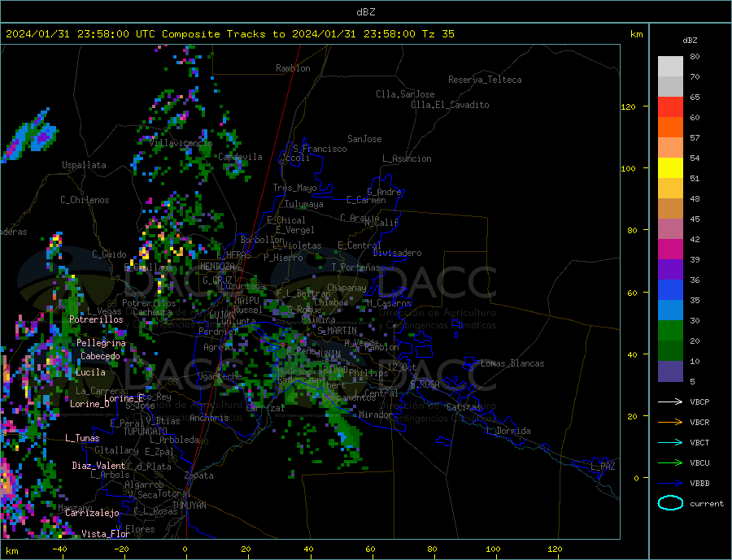
Task: Click the Uspallata map label
Action: [84, 165]
